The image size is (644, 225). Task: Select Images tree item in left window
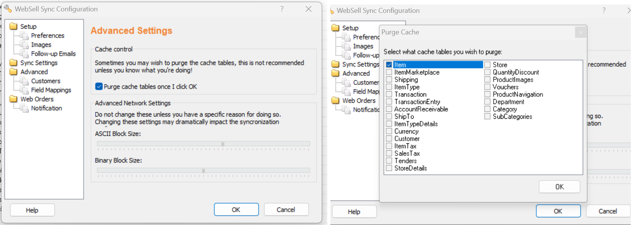pos(41,45)
